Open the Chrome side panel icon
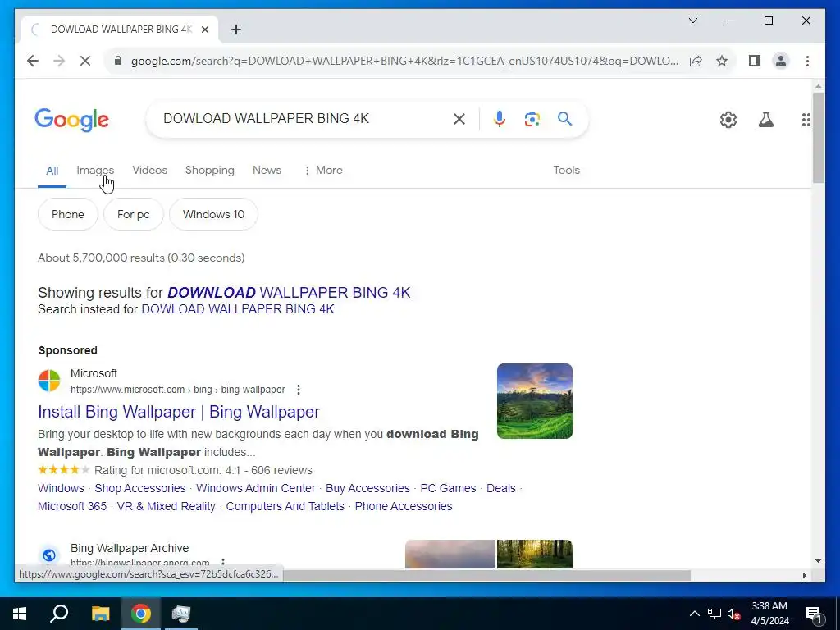This screenshot has height=630, width=840. (x=755, y=61)
